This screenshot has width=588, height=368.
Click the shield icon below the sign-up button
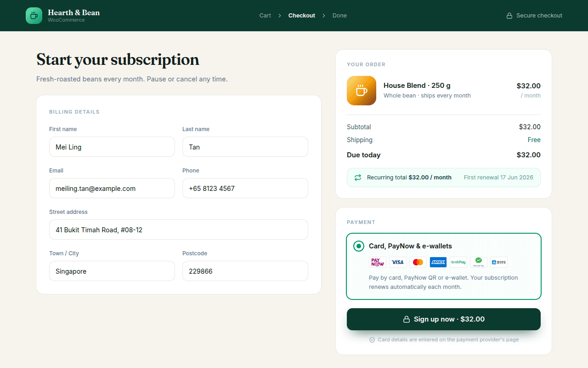(372, 340)
